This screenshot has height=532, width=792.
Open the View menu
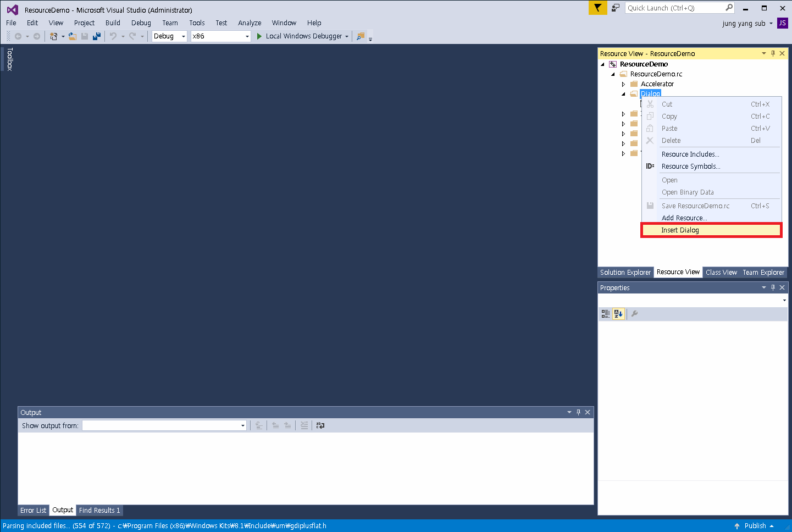[56, 23]
